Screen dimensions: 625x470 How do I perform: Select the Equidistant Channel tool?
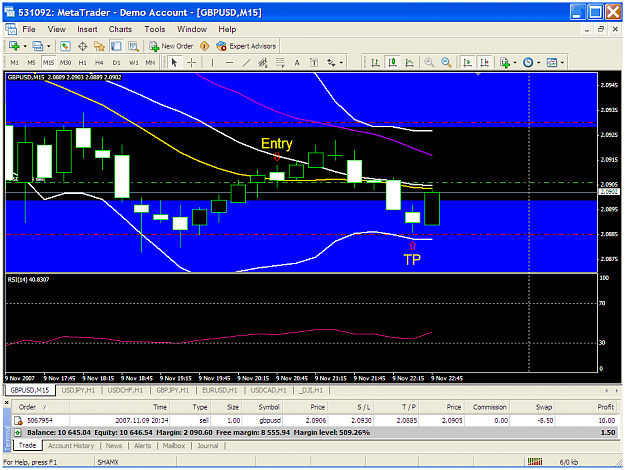263,63
